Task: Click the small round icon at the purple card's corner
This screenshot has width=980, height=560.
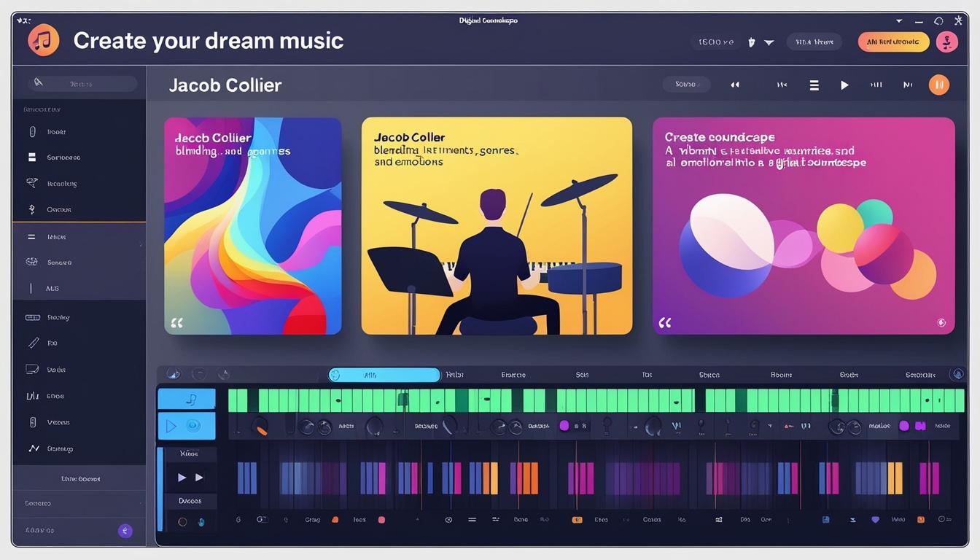Action: (941, 322)
